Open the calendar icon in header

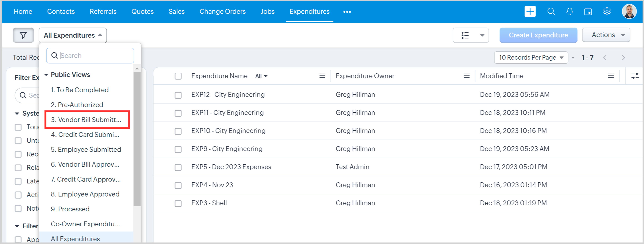click(x=588, y=12)
